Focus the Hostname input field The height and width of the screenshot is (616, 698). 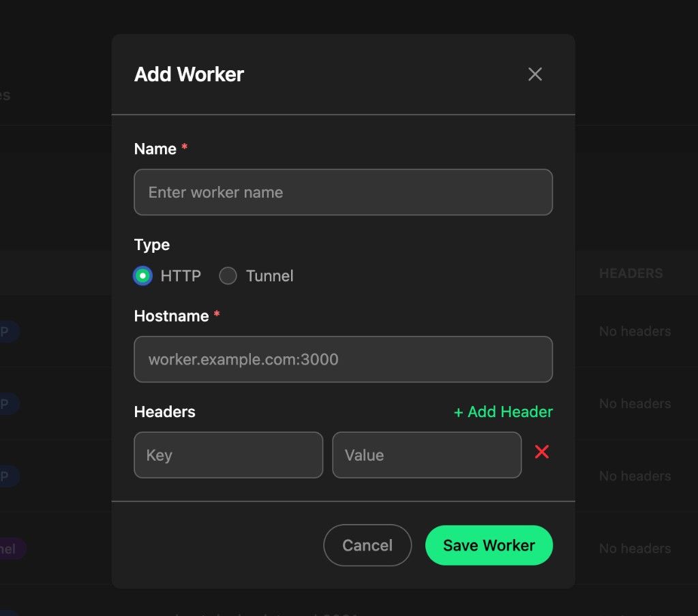(x=344, y=359)
